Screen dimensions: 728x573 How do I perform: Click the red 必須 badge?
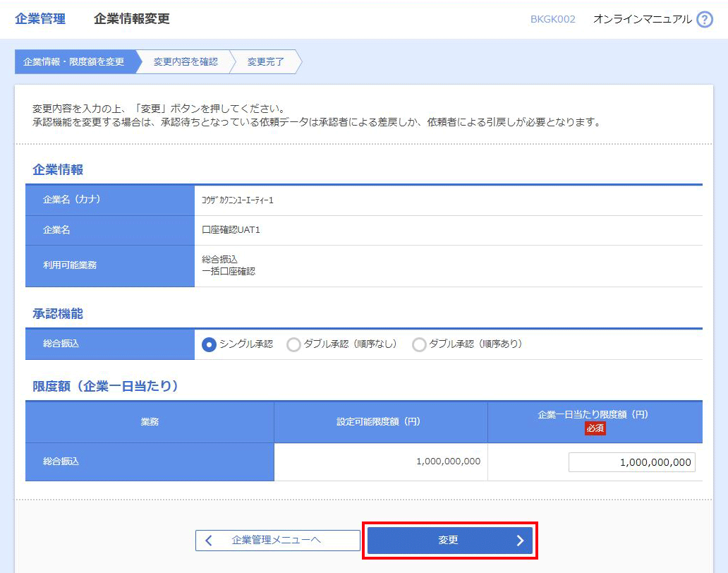[x=595, y=428]
